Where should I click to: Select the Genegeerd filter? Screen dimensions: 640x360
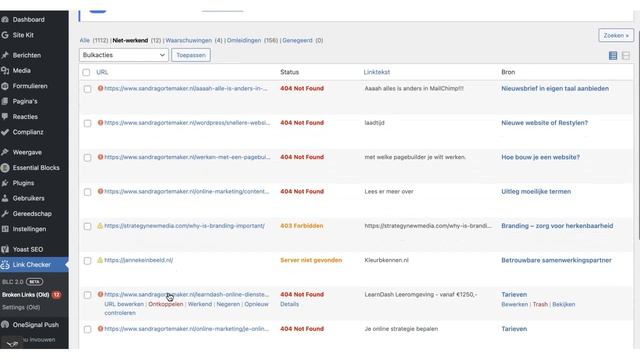point(297,40)
